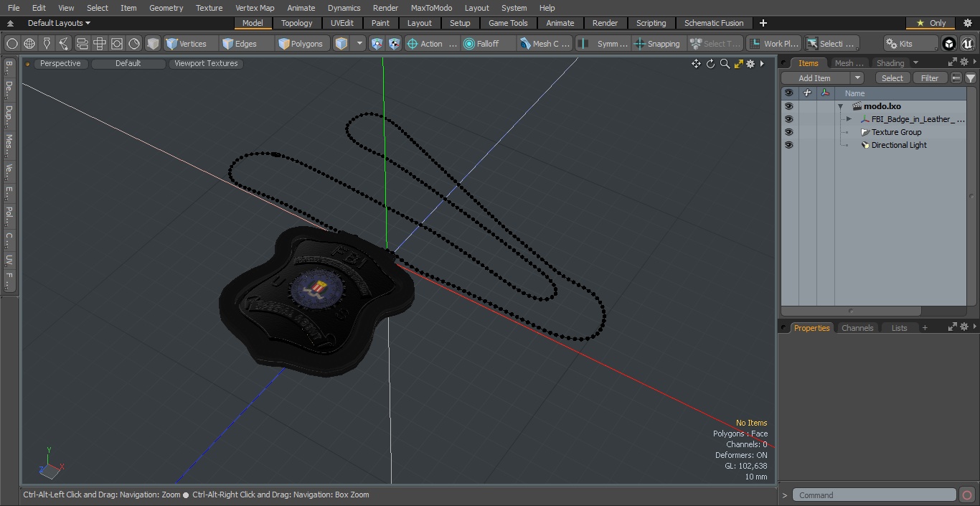Toggle Symmetry in the toolbar
The image size is (980, 506).
[x=603, y=44]
